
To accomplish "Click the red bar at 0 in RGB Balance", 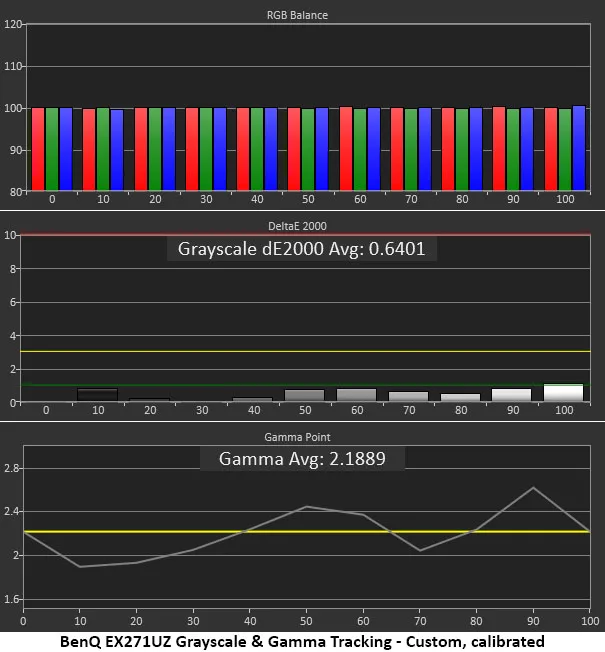I will 38,148.
